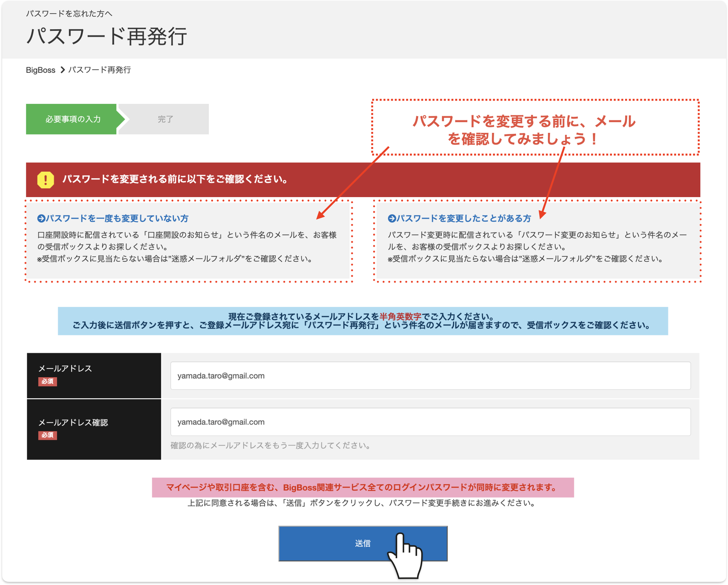Click the 確認の為にメールアドレスをもう一度入力してください hint
The height and width of the screenshot is (585, 728).
point(271,446)
